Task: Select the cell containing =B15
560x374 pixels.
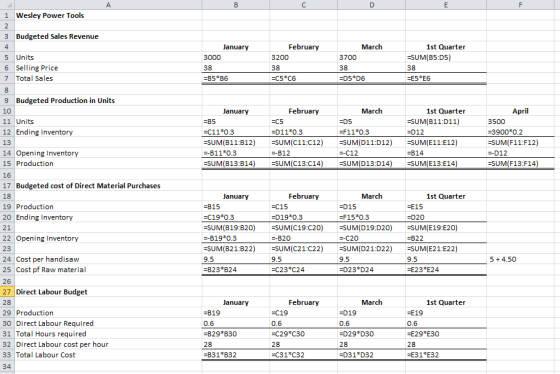Action: click(x=235, y=206)
